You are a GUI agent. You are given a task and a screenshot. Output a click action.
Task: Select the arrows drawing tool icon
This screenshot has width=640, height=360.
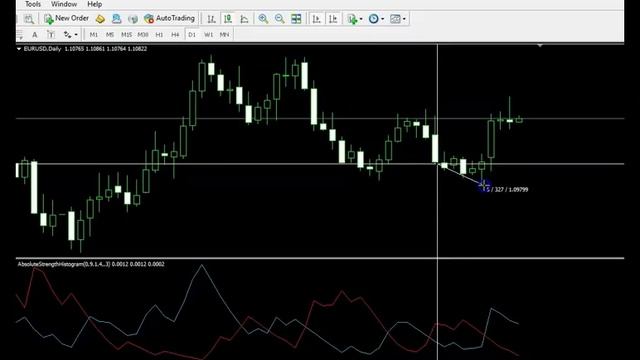(67, 35)
